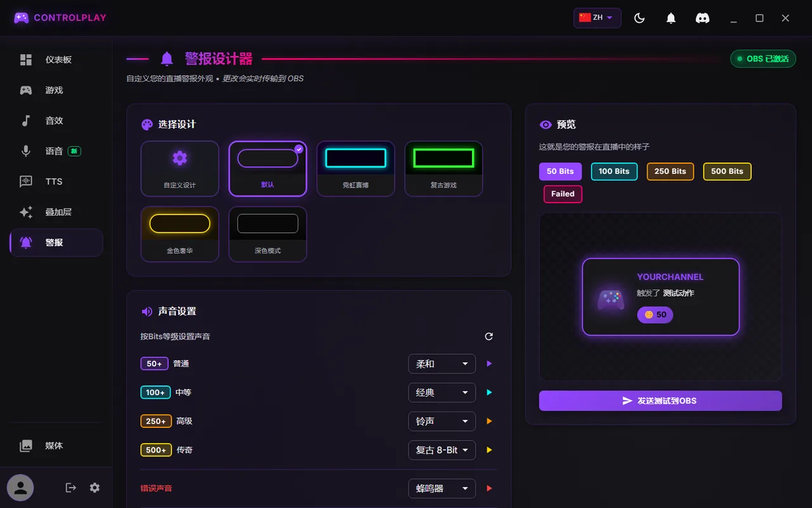
Task: Click the logout icon beside avatar
Action: [x=71, y=488]
